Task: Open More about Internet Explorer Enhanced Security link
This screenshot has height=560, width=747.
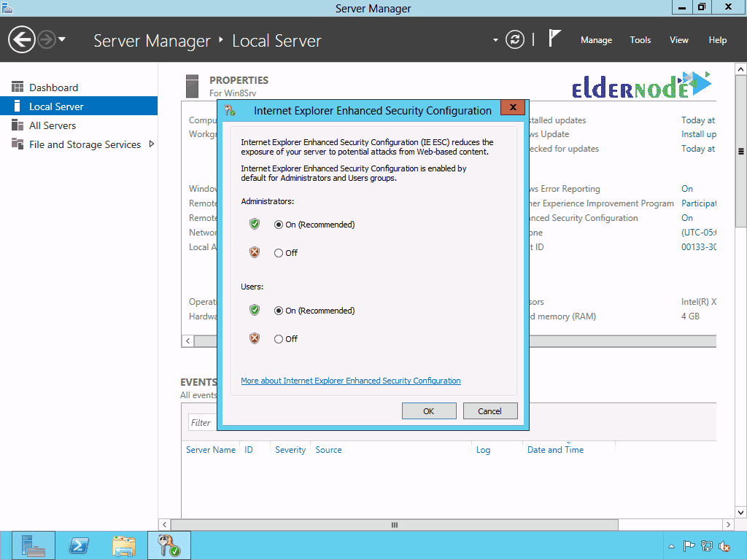Action: click(x=351, y=381)
